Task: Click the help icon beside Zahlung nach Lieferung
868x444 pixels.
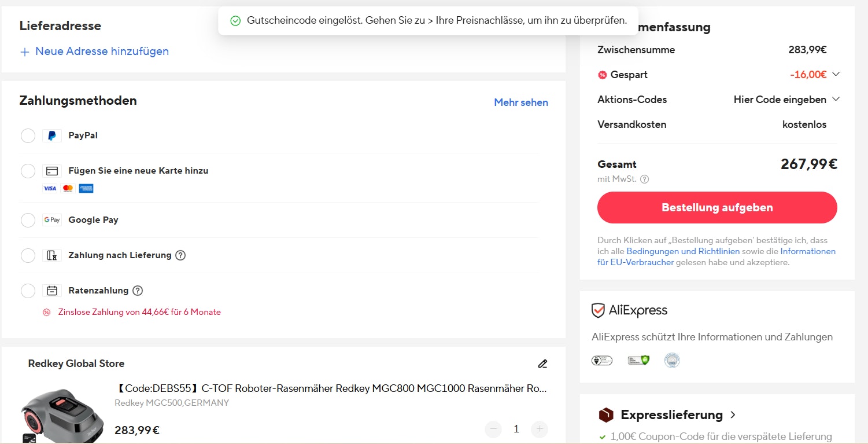Action: click(180, 255)
